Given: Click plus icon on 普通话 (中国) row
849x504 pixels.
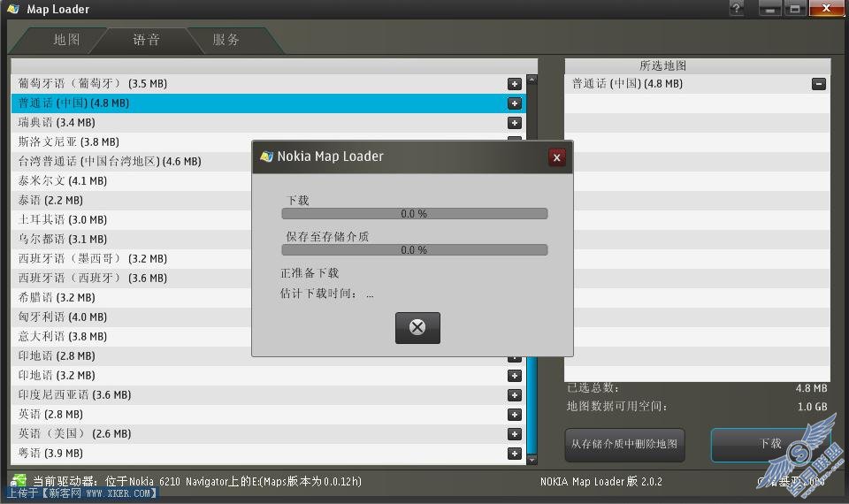Looking at the screenshot, I should pos(515,103).
